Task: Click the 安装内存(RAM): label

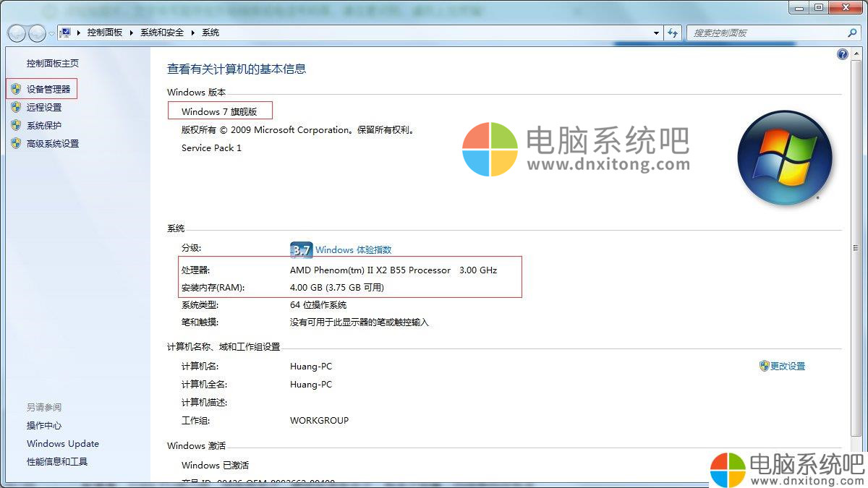Action: coord(213,287)
